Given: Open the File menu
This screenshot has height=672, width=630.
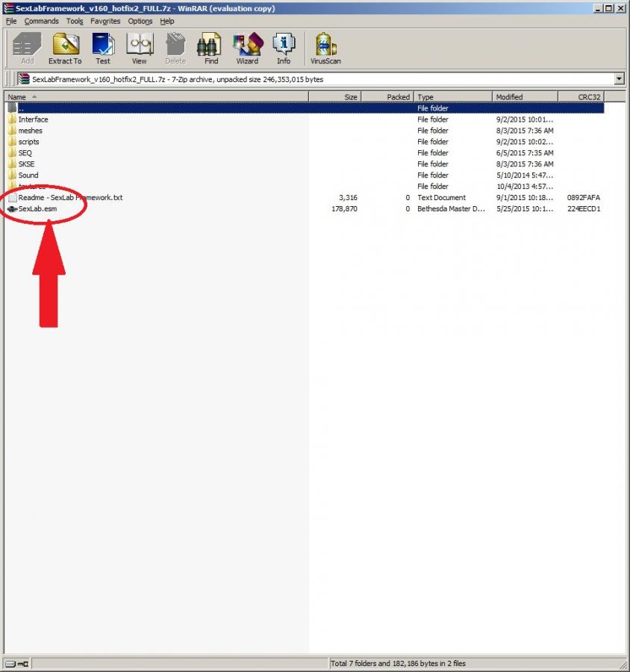Looking at the screenshot, I should (x=11, y=21).
